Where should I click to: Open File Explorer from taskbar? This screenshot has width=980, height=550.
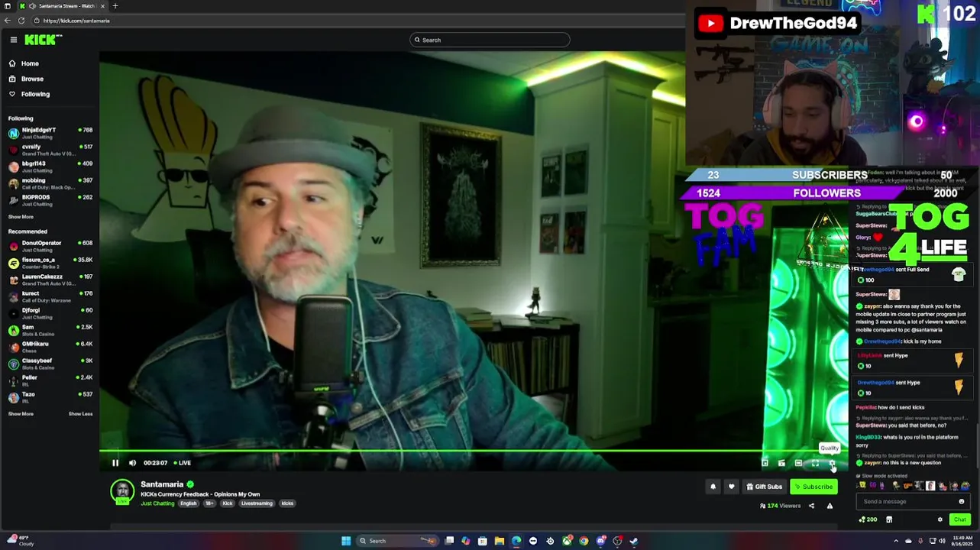(x=500, y=541)
